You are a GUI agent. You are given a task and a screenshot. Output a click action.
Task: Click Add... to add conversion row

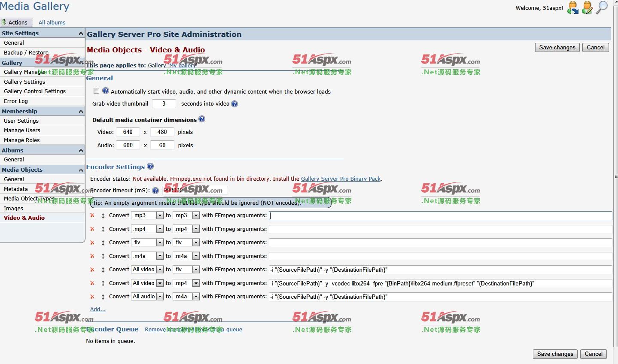point(98,309)
